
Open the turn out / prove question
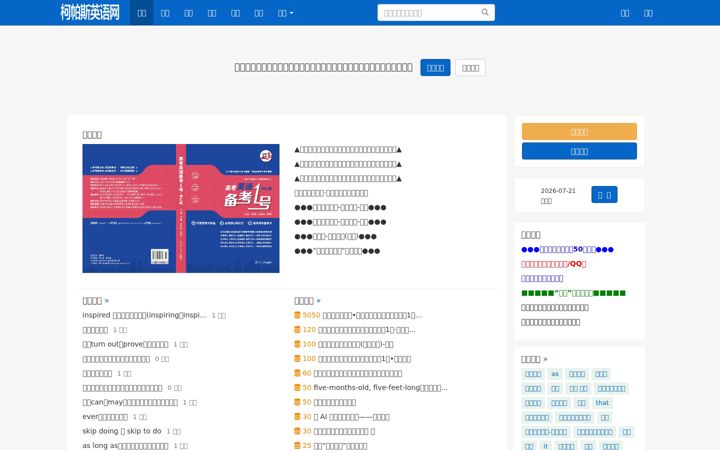click(125, 344)
